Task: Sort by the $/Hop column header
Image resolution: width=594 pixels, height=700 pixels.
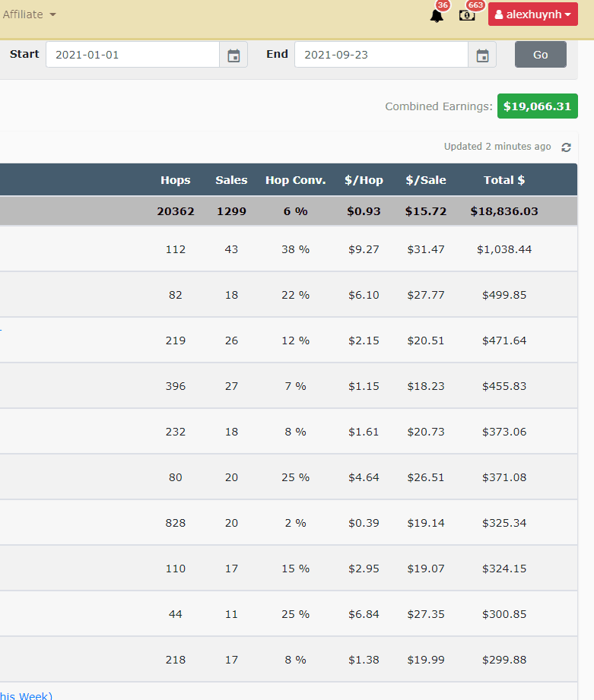Action: click(x=364, y=180)
